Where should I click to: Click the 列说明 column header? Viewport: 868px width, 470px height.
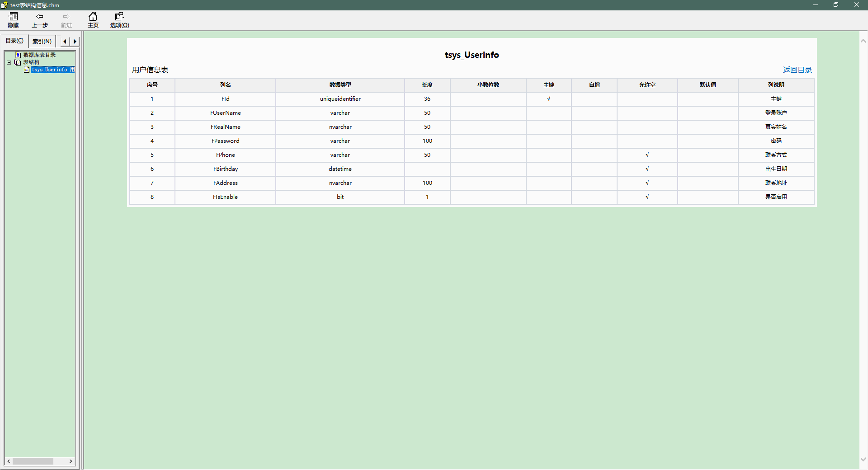click(x=776, y=85)
